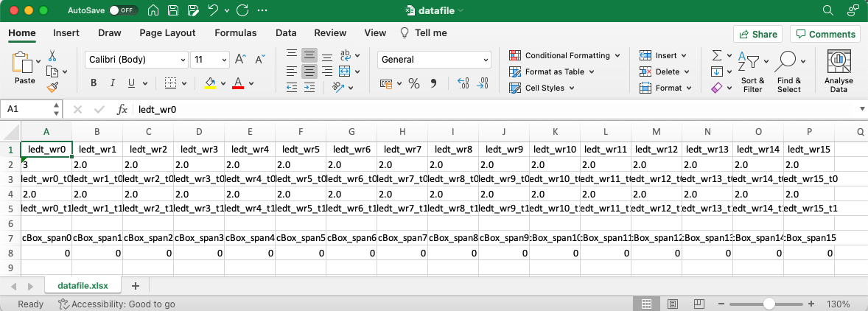Switch to the Formulas tab
The image size is (868, 311).
pos(236,33)
